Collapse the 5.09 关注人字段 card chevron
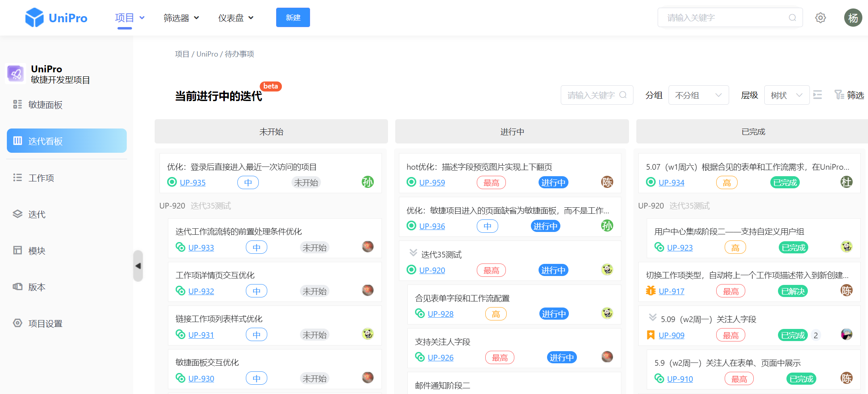Viewport: 868px width, 394px height. coord(652,318)
